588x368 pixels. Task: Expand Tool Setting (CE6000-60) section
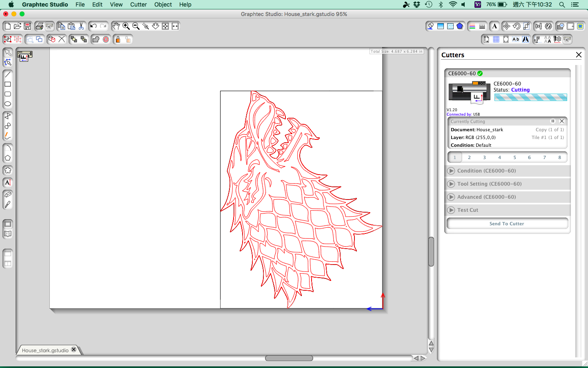pos(507,184)
